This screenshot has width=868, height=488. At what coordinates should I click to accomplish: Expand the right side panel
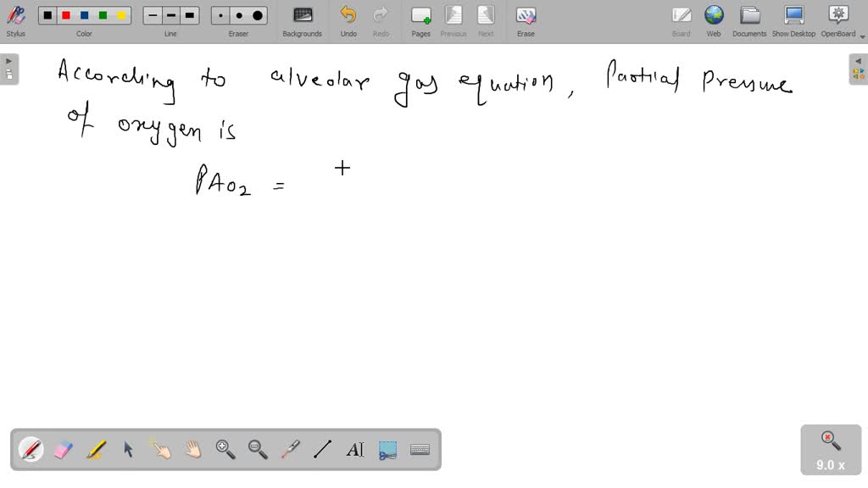(859, 69)
